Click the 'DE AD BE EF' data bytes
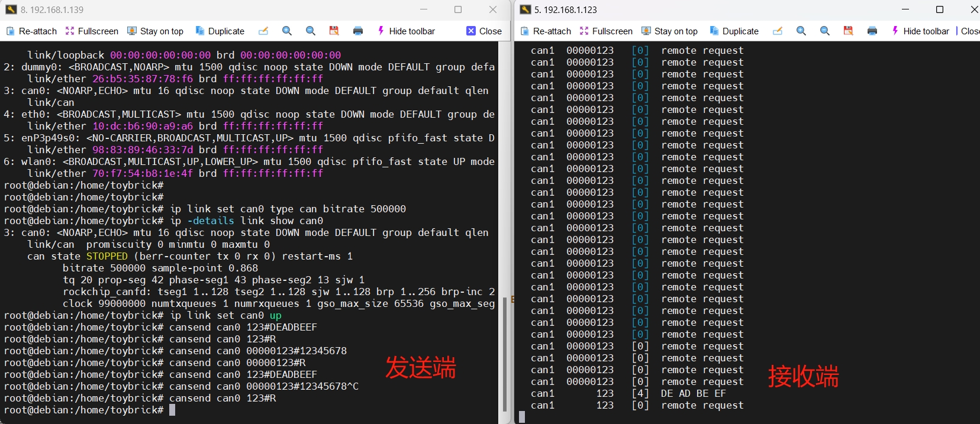 click(694, 393)
